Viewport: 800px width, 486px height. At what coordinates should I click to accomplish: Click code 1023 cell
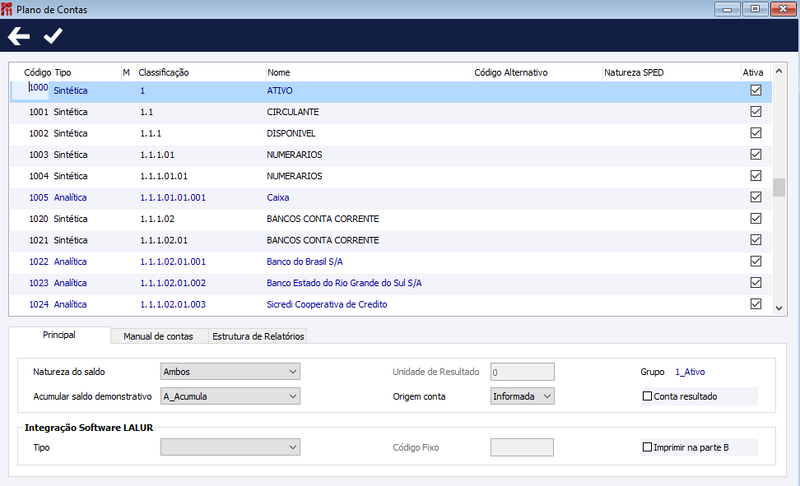[38, 283]
